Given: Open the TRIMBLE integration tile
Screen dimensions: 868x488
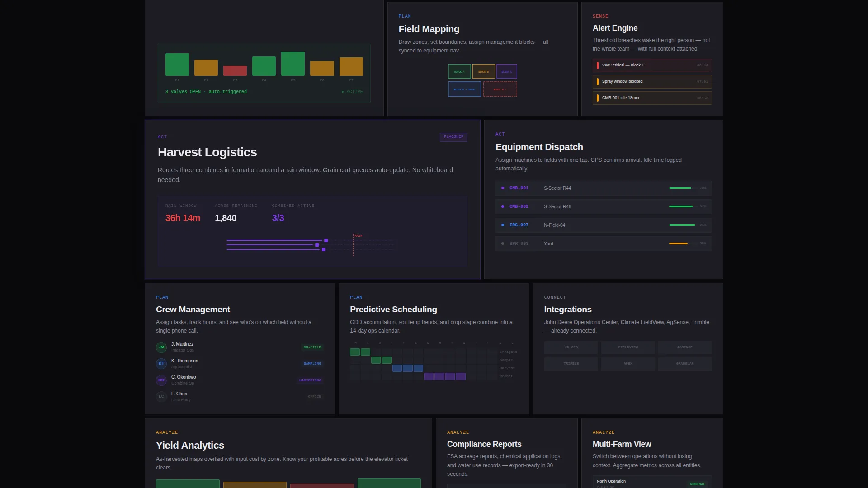Looking at the screenshot, I should 571,364.
